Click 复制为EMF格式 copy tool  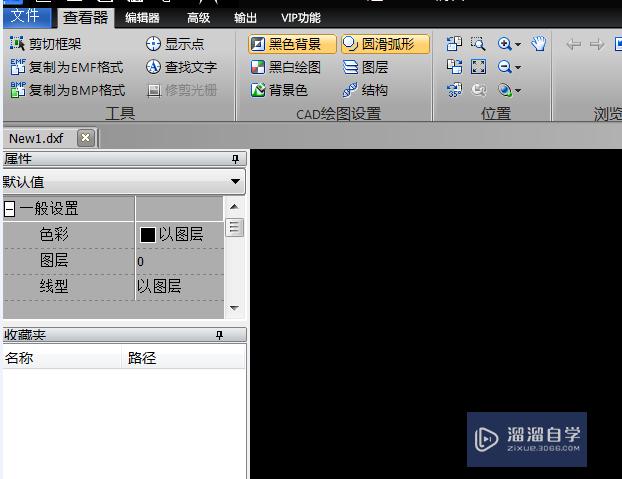tap(67, 67)
